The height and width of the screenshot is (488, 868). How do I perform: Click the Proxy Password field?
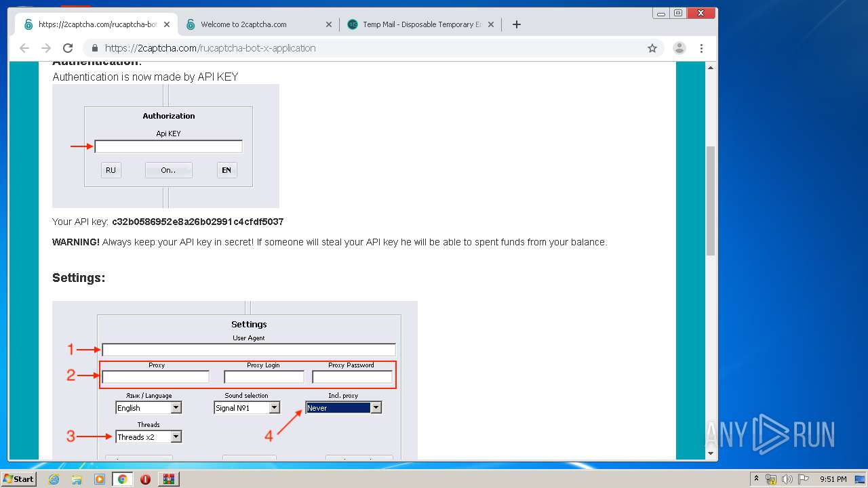pos(352,377)
